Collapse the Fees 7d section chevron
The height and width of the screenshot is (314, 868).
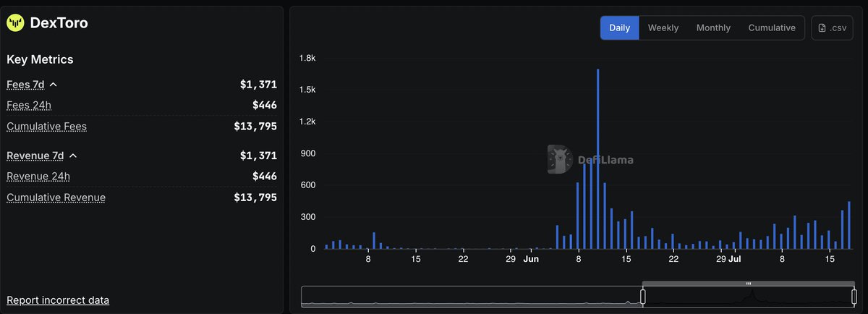pos(54,85)
